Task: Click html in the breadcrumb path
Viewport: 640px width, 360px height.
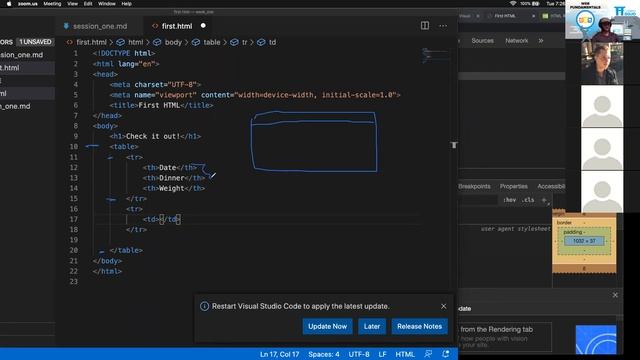Action: coord(136,42)
